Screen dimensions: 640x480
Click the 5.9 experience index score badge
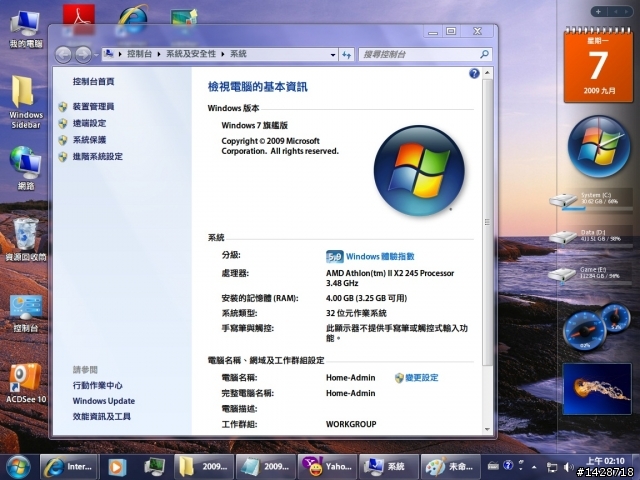(335, 257)
